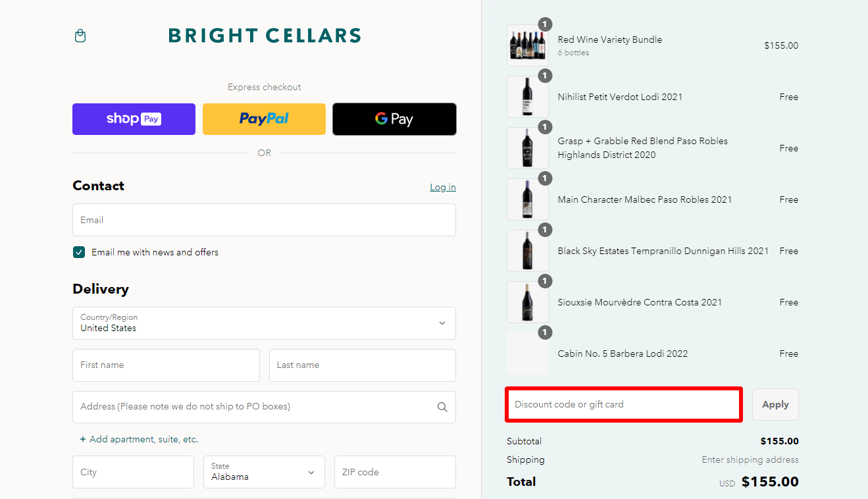Screen dimensions: 868x499
Task: Click the cart bag icon
Action: [x=80, y=36]
